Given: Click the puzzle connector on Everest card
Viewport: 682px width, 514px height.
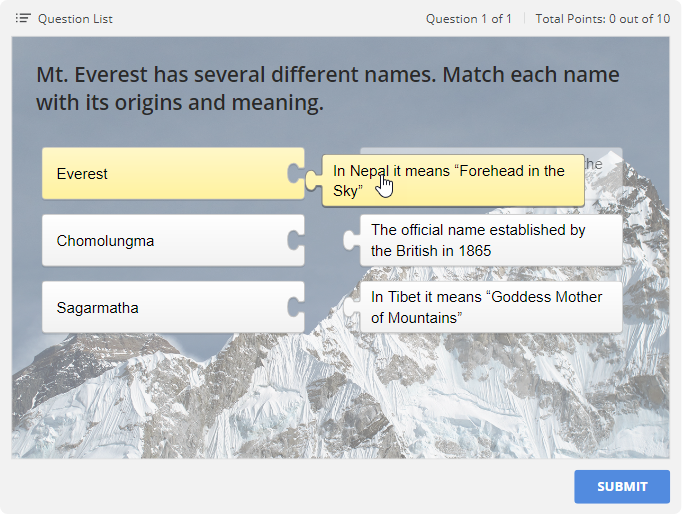Looking at the screenshot, I should [x=296, y=174].
